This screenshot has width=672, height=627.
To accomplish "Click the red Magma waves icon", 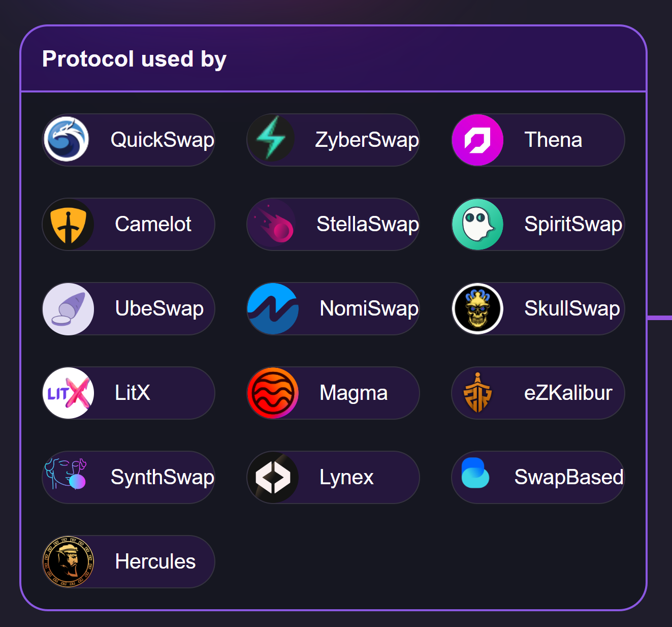I will pyautogui.click(x=273, y=393).
